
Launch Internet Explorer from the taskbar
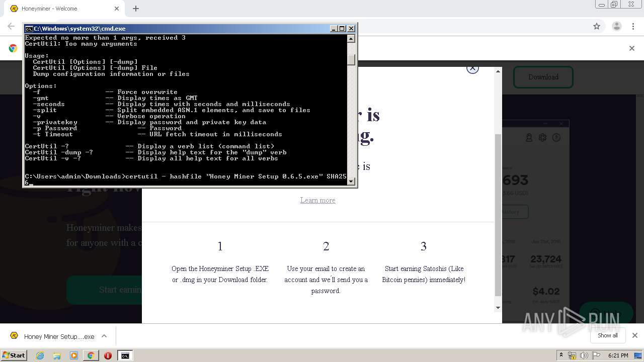tap(40, 355)
